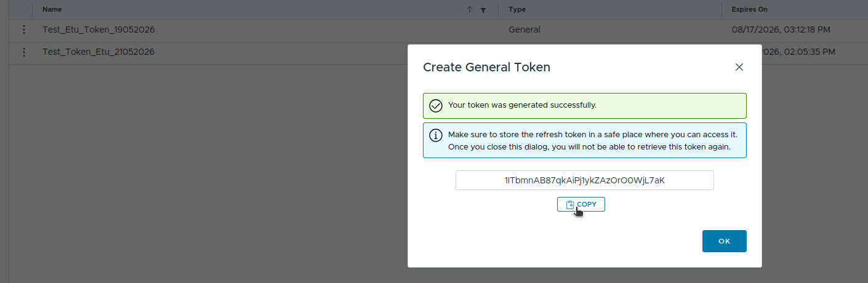
Task: Open the Name column filter
Action: point(483,10)
